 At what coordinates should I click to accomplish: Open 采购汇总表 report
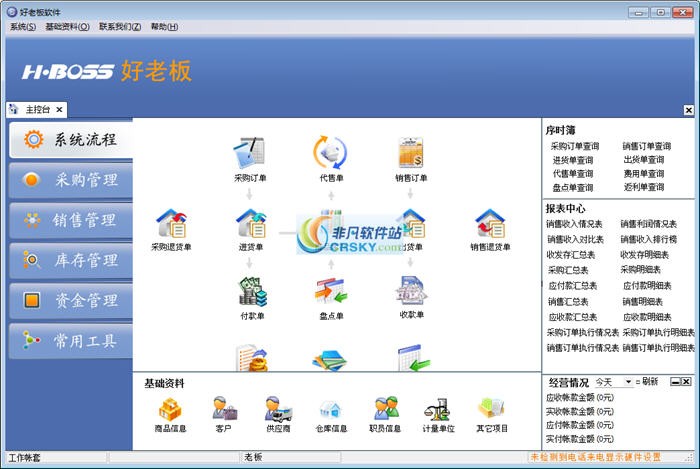click(x=568, y=270)
